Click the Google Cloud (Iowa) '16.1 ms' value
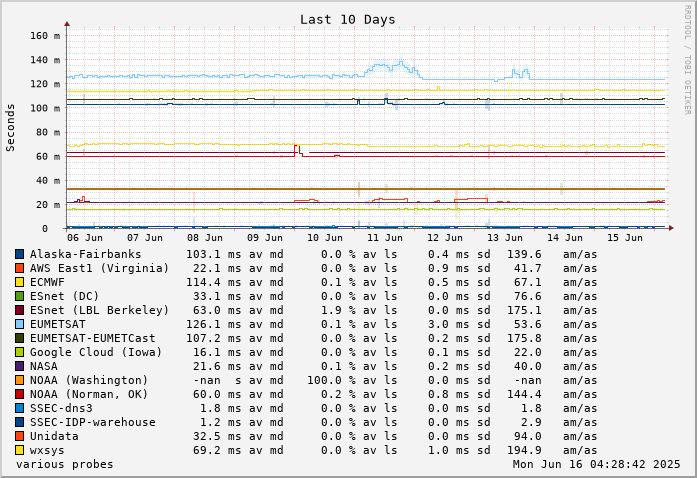Screen dimensions: 697x478 pyautogui.click(x=217, y=352)
